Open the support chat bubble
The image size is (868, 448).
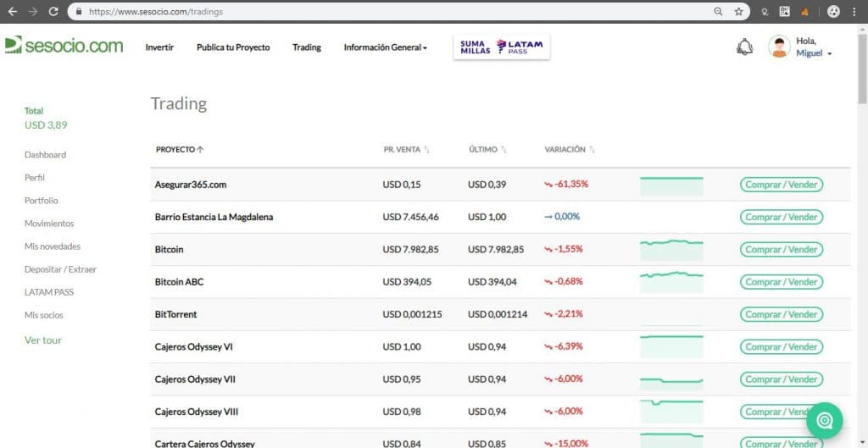[x=824, y=420]
